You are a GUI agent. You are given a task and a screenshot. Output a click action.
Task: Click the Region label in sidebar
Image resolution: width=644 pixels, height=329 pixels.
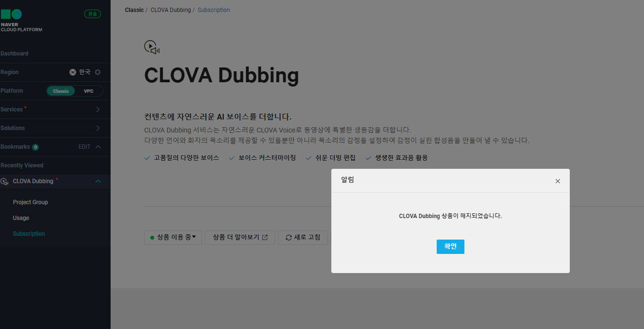pyautogui.click(x=10, y=72)
